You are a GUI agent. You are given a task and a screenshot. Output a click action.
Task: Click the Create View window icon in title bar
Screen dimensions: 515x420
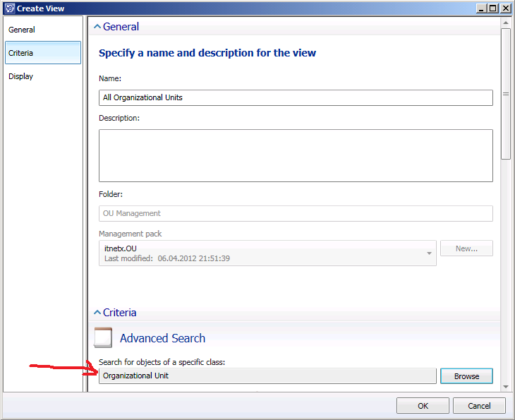coord(9,8)
